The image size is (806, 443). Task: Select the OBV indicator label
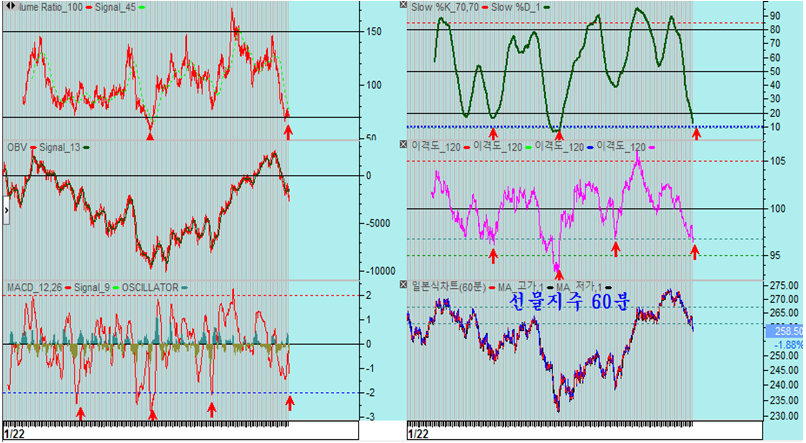click(x=17, y=147)
